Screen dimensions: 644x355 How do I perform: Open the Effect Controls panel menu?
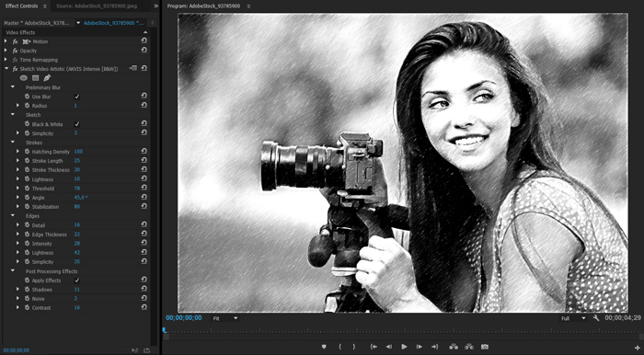(45, 6)
